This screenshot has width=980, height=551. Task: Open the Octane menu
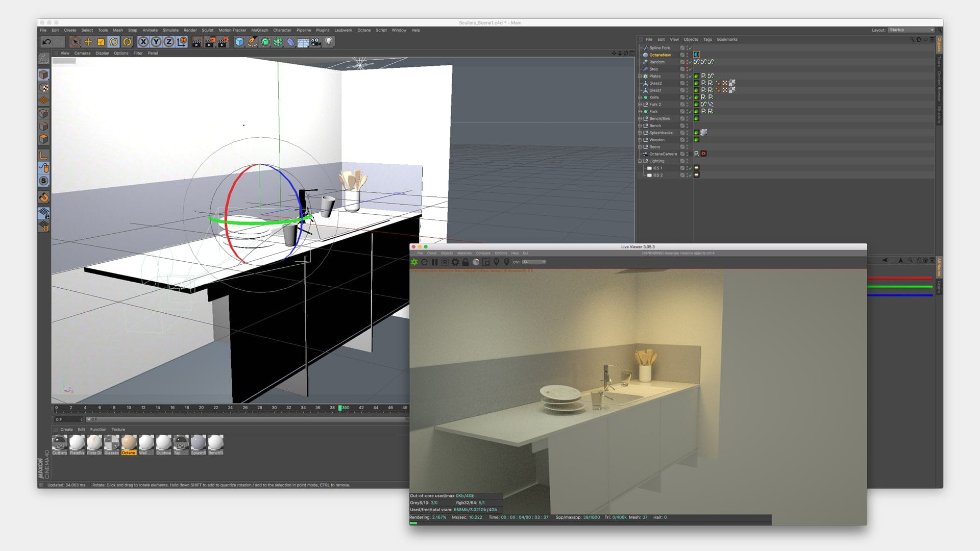364,30
